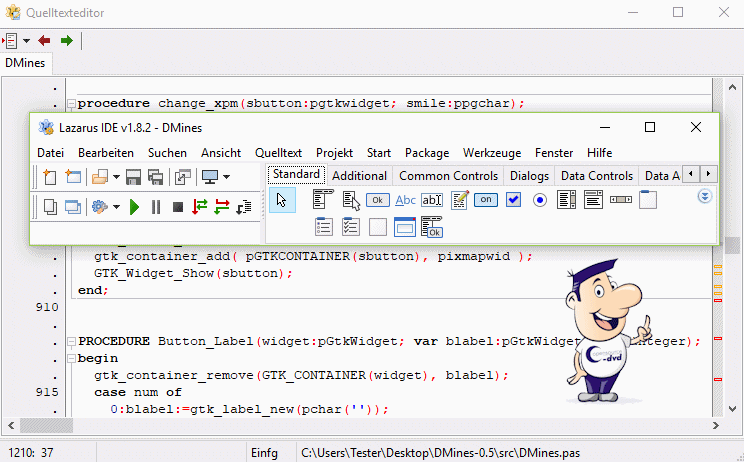
Task: Click the green forward navigation arrow
Action: tap(66, 40)
